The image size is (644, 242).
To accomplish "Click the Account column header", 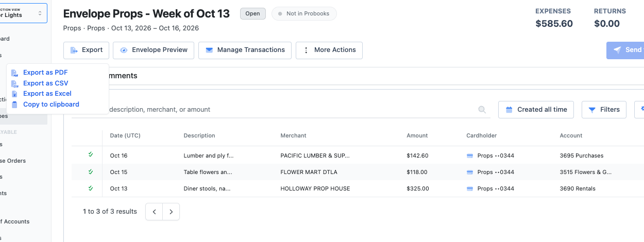I will tap(571, 135).
